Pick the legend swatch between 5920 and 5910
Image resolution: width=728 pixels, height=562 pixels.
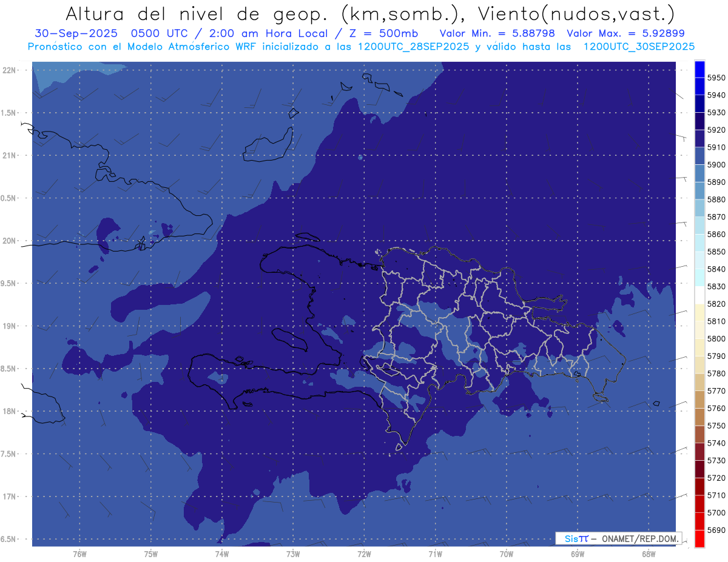[x=699, y=138]
